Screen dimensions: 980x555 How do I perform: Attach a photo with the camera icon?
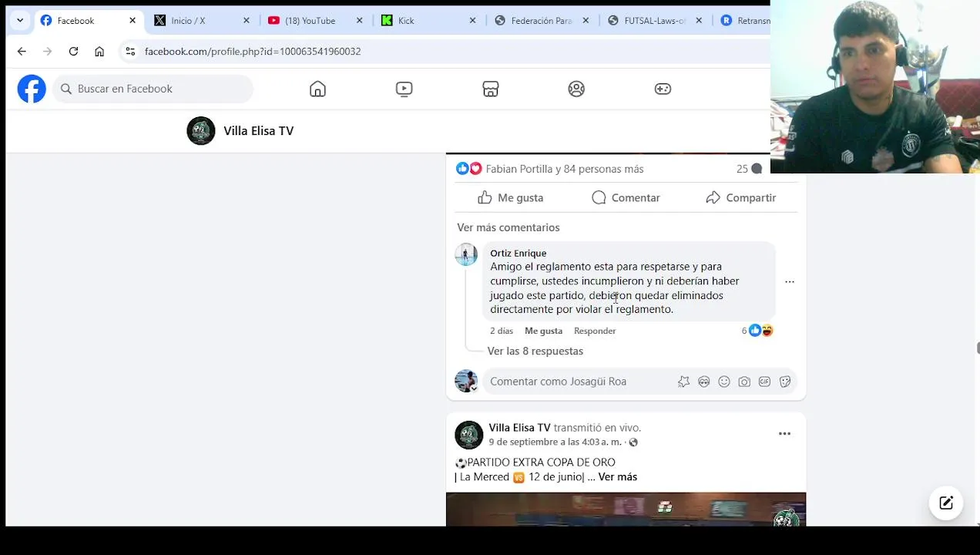click(x=744, y=382)
